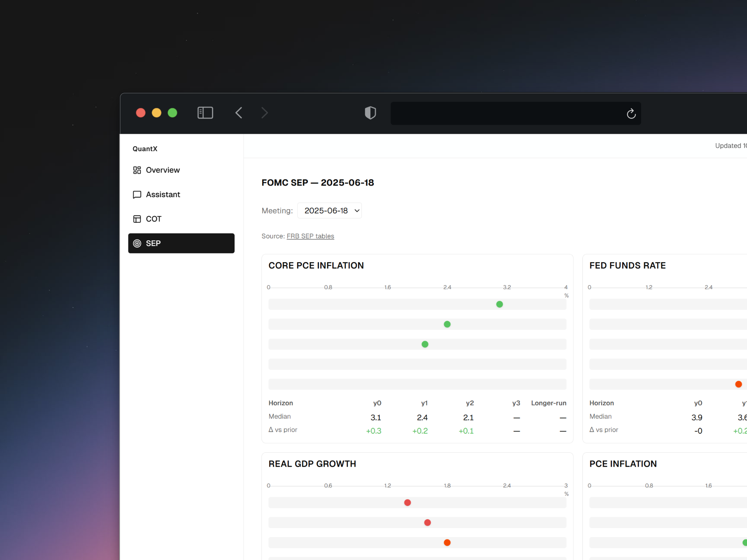Click the browser address bar
The image size is (747, 560).
coord(506,113)
